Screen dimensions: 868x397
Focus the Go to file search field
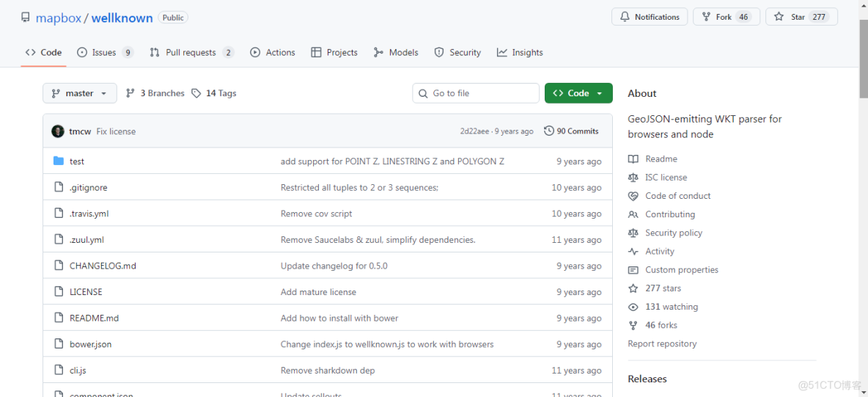(x=476, y=93)
